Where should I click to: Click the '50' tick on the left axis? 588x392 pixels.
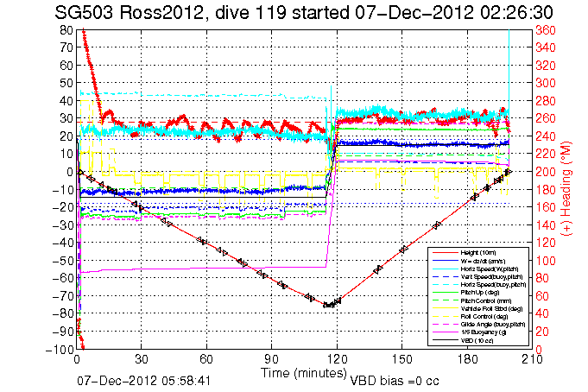66,83
